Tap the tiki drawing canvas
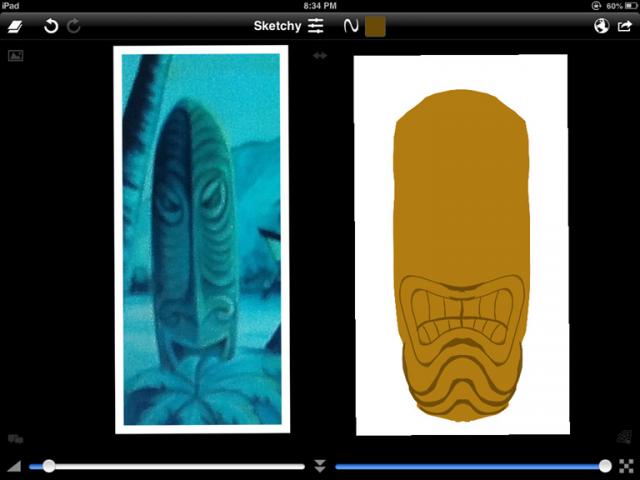This screenshot has width=640, height=480. pos(460,244)
